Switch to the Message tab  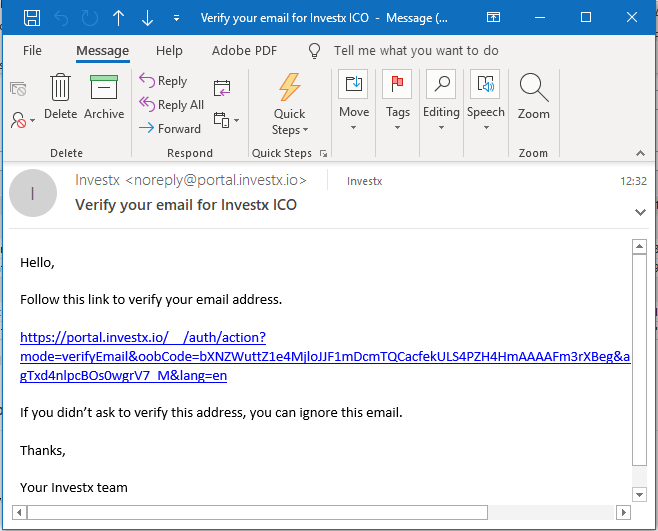[x=102, y=50]
